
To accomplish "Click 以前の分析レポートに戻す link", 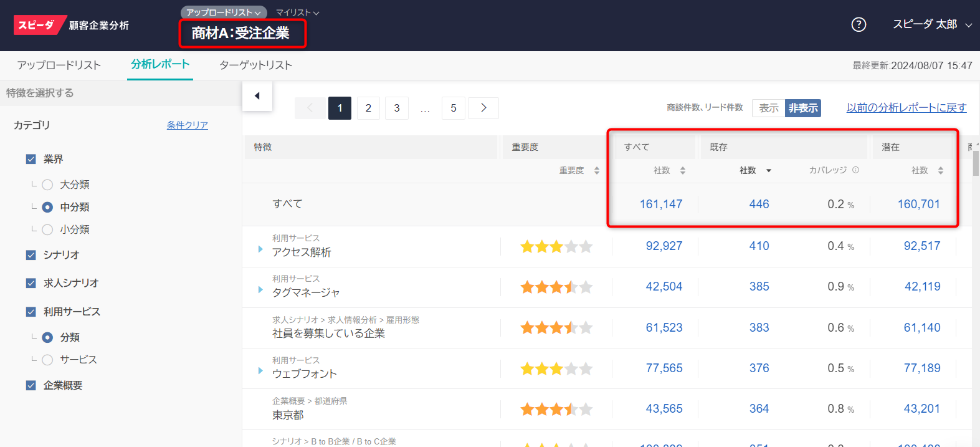I will (906, 108).
